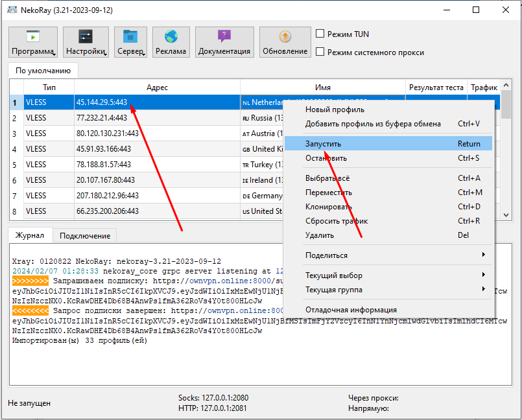Choose Переместить in context menu
The width and height of the screenshot is (522, 420).
point(388,192)
